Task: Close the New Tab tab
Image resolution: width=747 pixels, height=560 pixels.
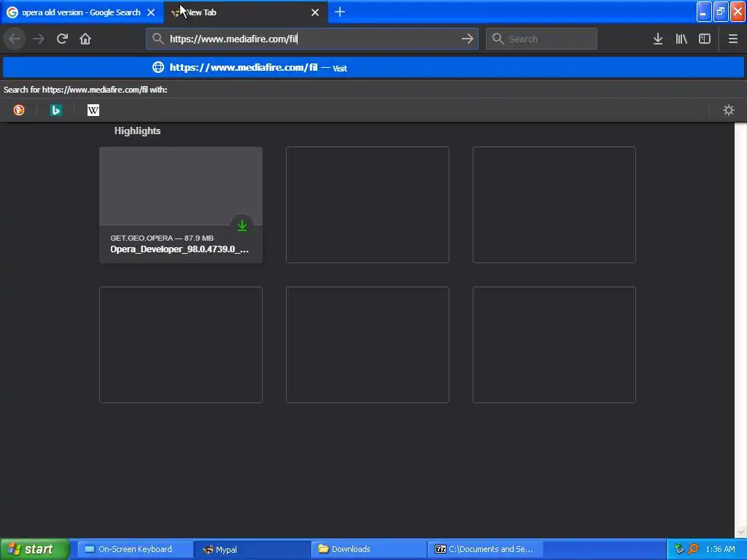Action: pos(315,12)
